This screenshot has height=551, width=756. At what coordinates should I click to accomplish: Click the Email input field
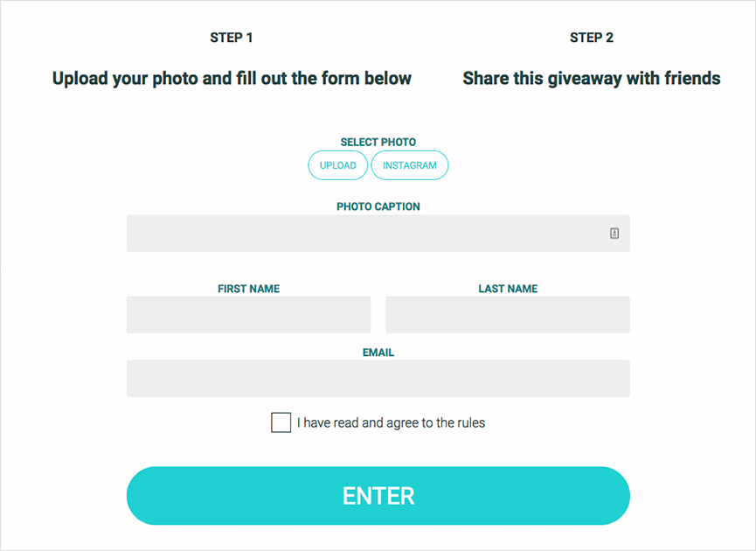pyautogui.click(x=378, y=378)
